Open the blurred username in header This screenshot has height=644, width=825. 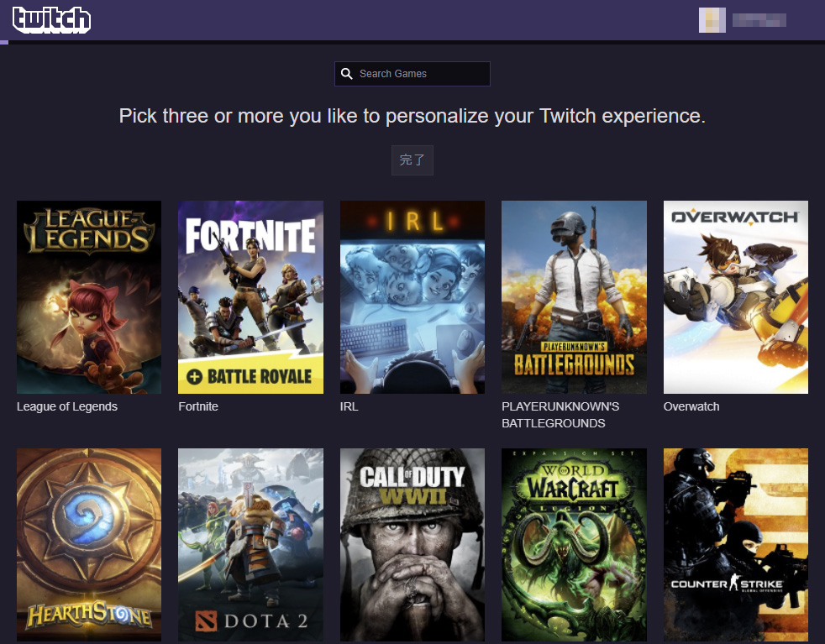point(759,20)
